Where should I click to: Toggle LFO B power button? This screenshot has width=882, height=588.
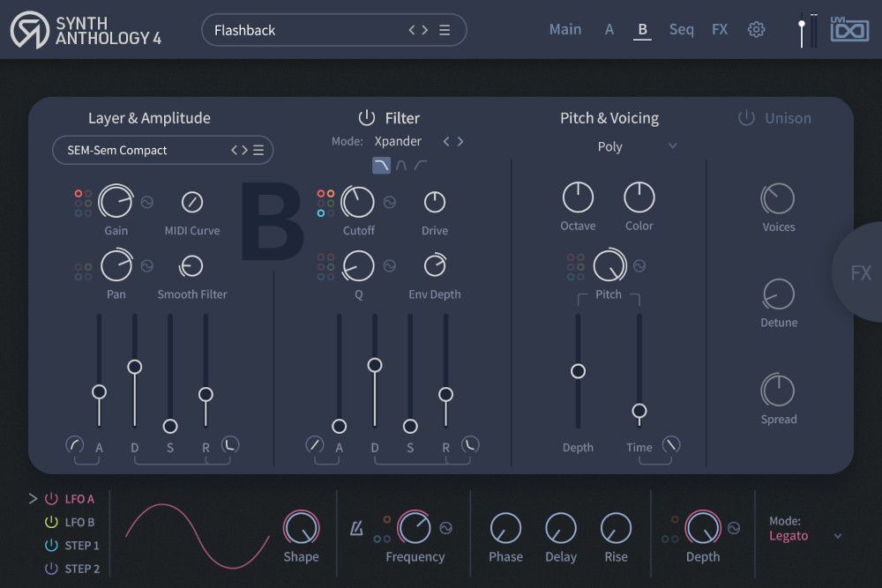tap(51, 522)
